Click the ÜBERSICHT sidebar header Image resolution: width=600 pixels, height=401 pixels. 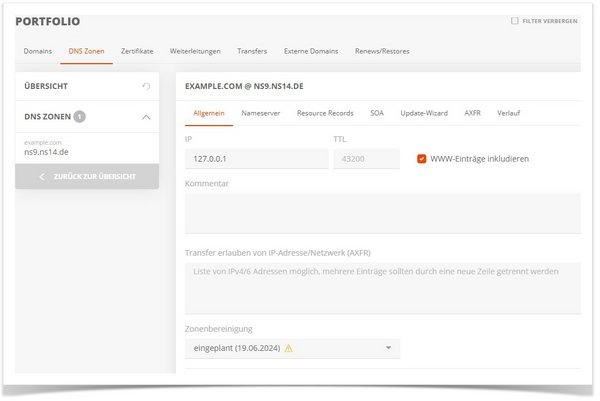[87, 86]
